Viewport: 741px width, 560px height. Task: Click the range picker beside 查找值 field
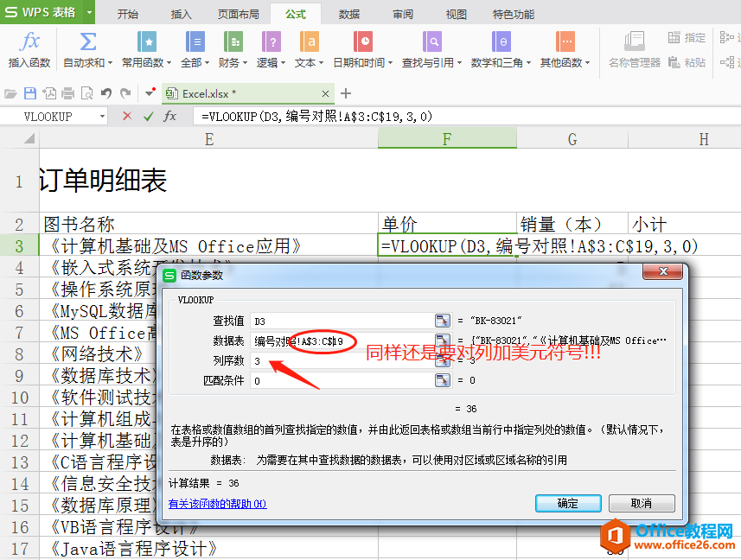point(443,321)
